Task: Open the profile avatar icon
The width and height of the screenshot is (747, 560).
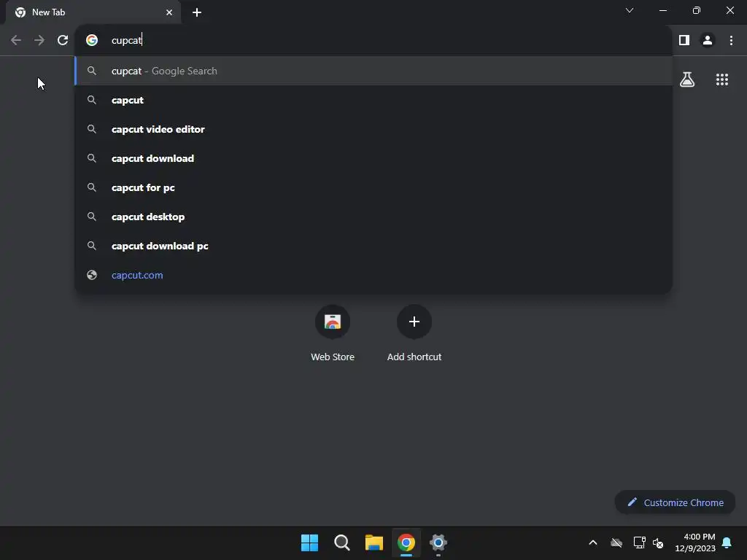Action: click(708, 41)
